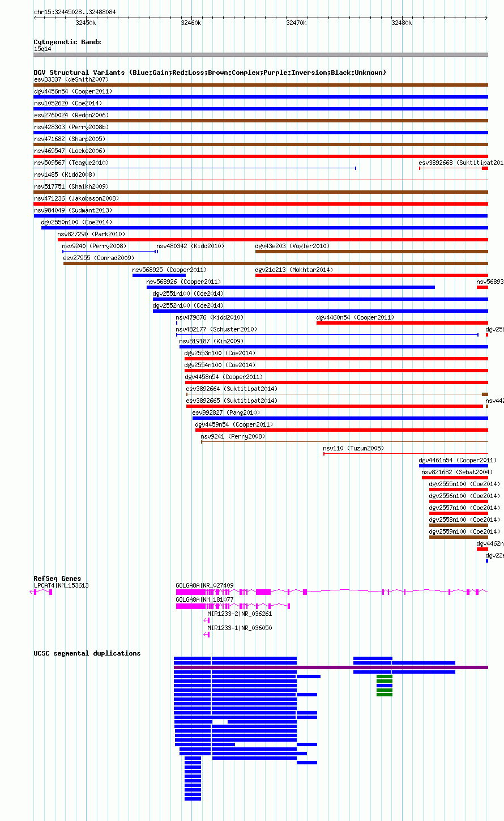Screen dimensions: 504x821
Task: Click the dgv2556n100 (Coe2014) label
Action: pos(464,496)
